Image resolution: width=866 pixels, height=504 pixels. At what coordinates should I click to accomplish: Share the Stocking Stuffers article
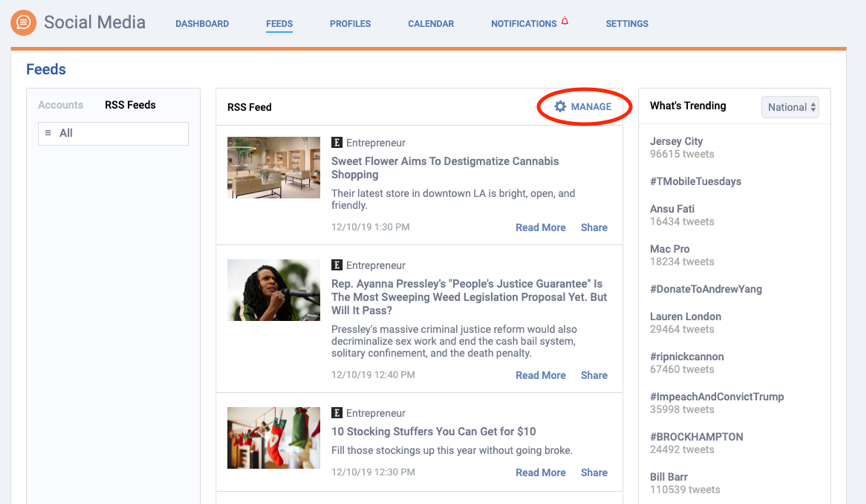click(594, 473)
